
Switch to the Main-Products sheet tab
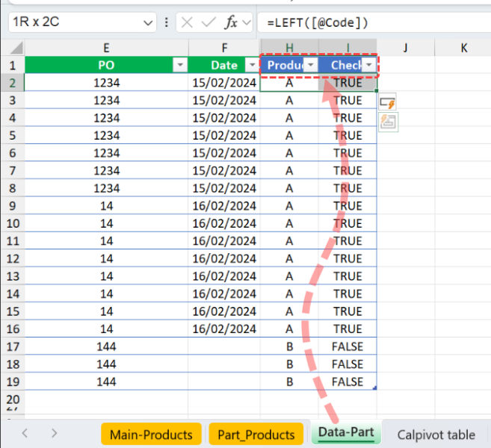[x=151, y=435]
